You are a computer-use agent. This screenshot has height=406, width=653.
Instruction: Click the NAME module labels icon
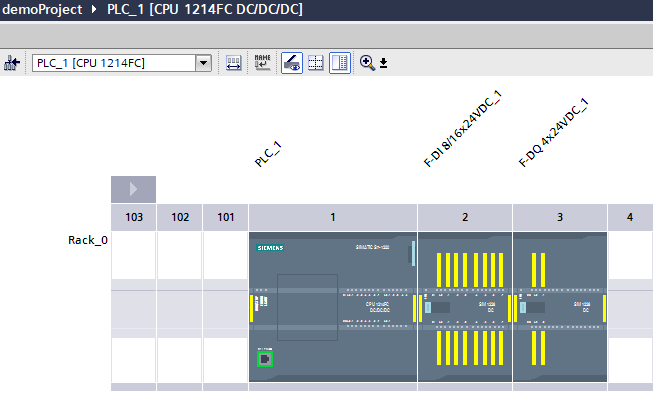coord(263,63)
